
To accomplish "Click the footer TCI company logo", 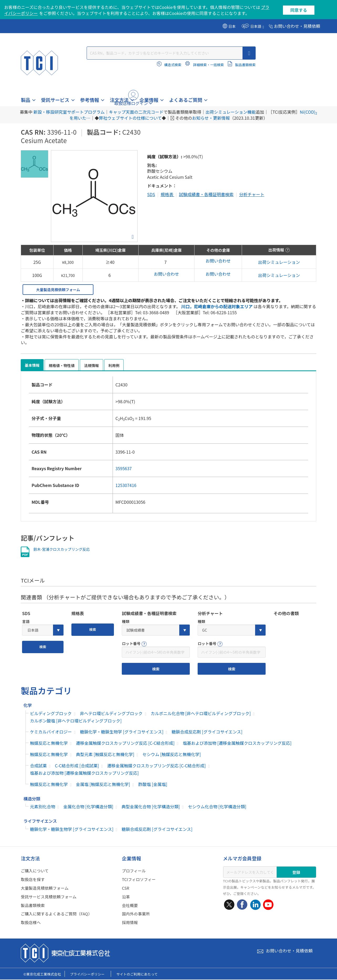I will click(65, 953).
